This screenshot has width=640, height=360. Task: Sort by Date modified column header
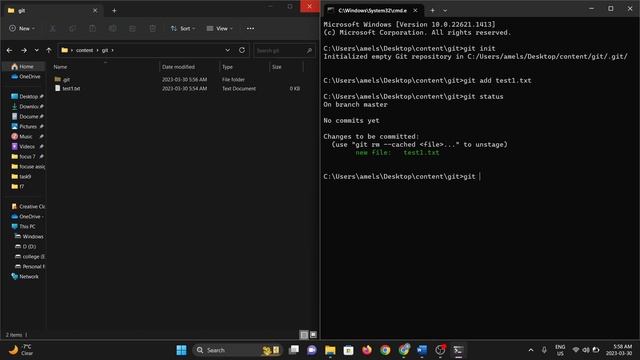click(x=178, y=67)
